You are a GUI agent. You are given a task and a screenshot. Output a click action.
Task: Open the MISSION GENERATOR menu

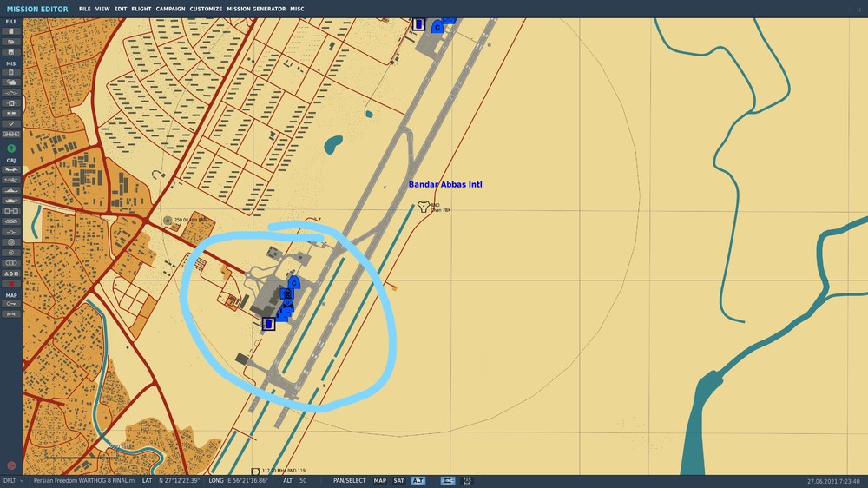click(256, 9)
